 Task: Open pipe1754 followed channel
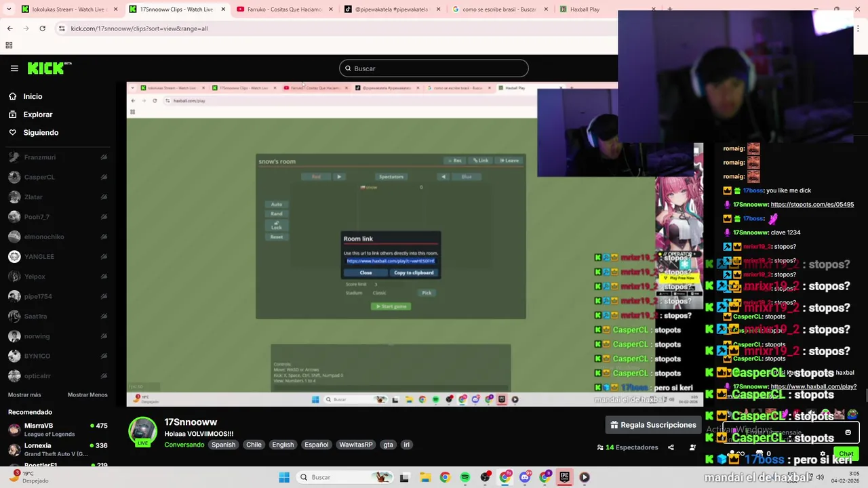pyautogui.click(x=58, y=296)
